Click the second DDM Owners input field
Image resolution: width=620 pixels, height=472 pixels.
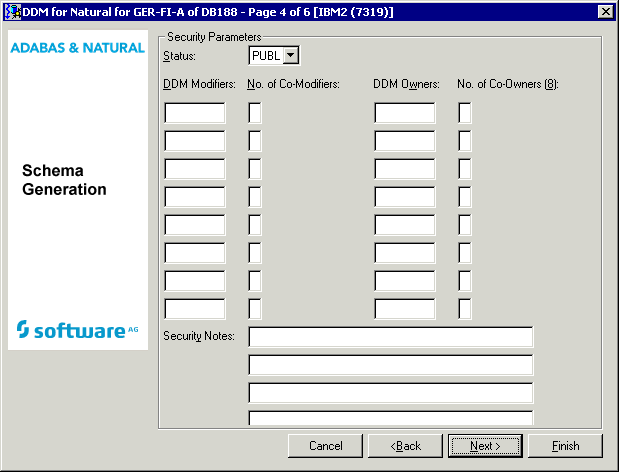pyautogui.click(x=405, y=141)
